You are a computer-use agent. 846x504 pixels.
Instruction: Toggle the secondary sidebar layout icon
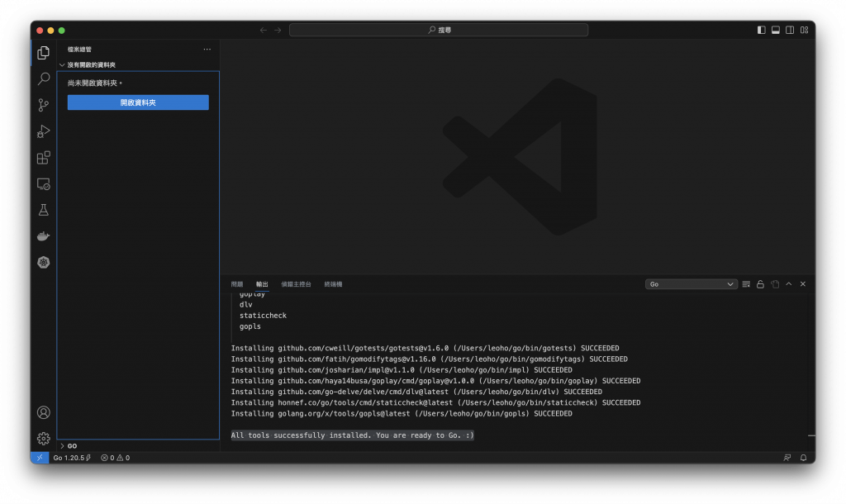[x=790, y=31]
